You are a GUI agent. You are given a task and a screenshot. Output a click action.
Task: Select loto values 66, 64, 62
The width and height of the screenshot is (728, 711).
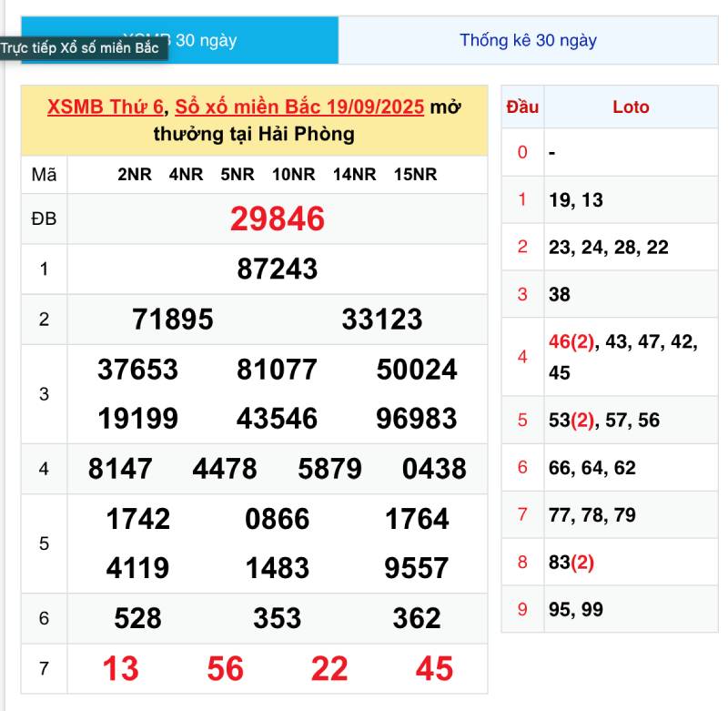pyautogui.click(x=592, y=468)
